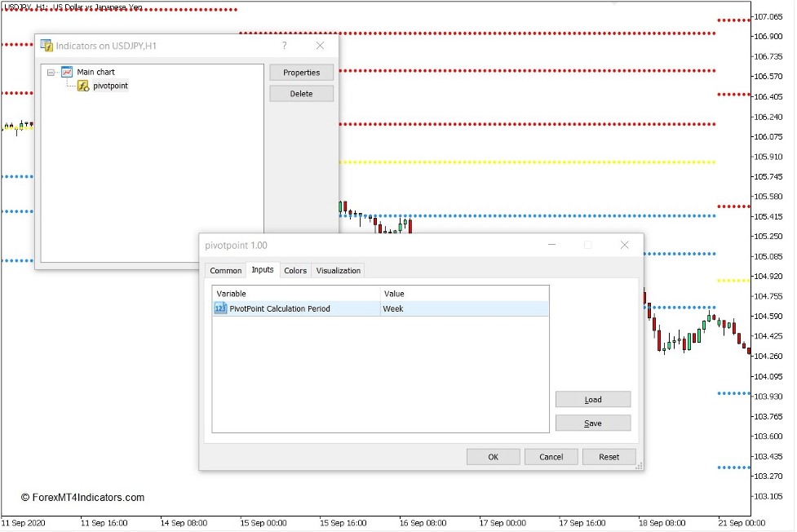This screenshot has height=532, width=797.
Task: Collapse the Main chart tree node
Action: 51,72
